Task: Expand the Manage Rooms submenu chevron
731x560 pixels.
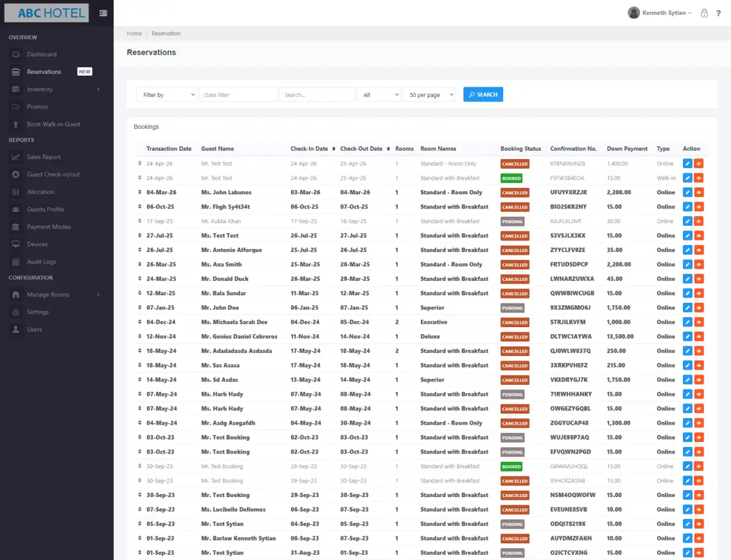Action: [98, 294]
